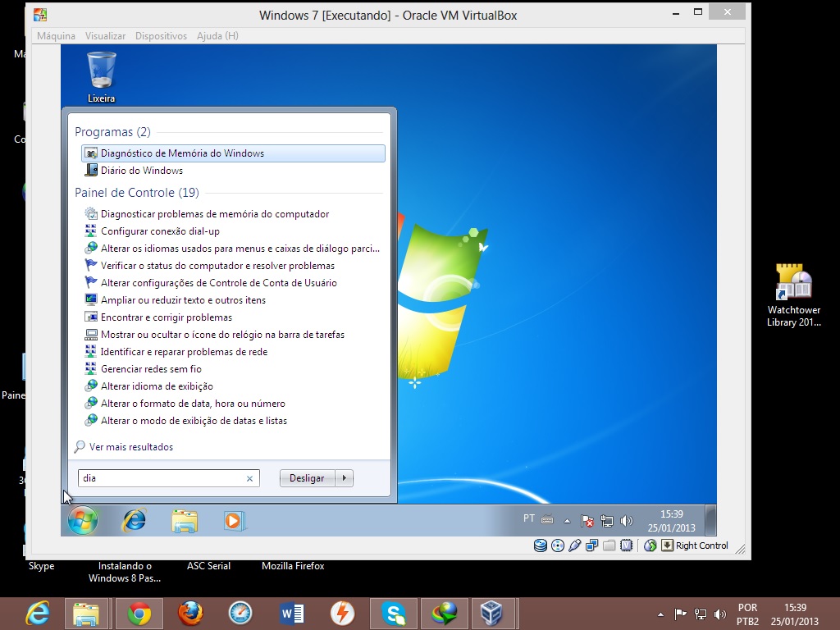
Task: Open the Lixeira recycle bin icon
Action: pos(101,76)
